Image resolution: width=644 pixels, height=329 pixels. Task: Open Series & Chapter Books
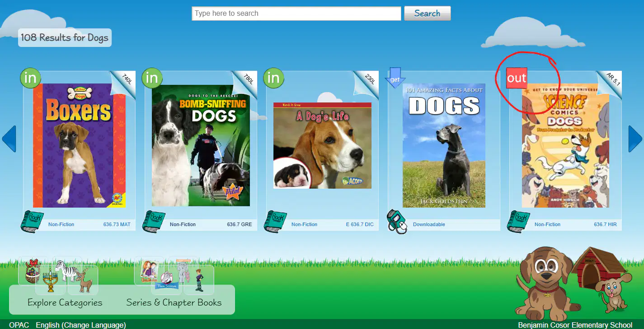click(174, 303)
